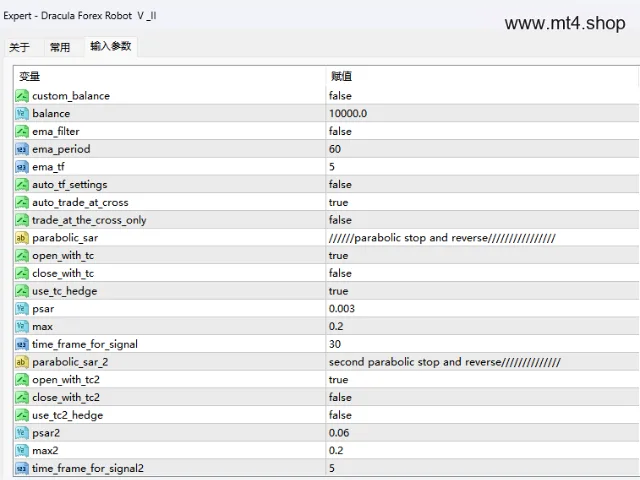Click the integer icon beside ema_period

(22, 149)
